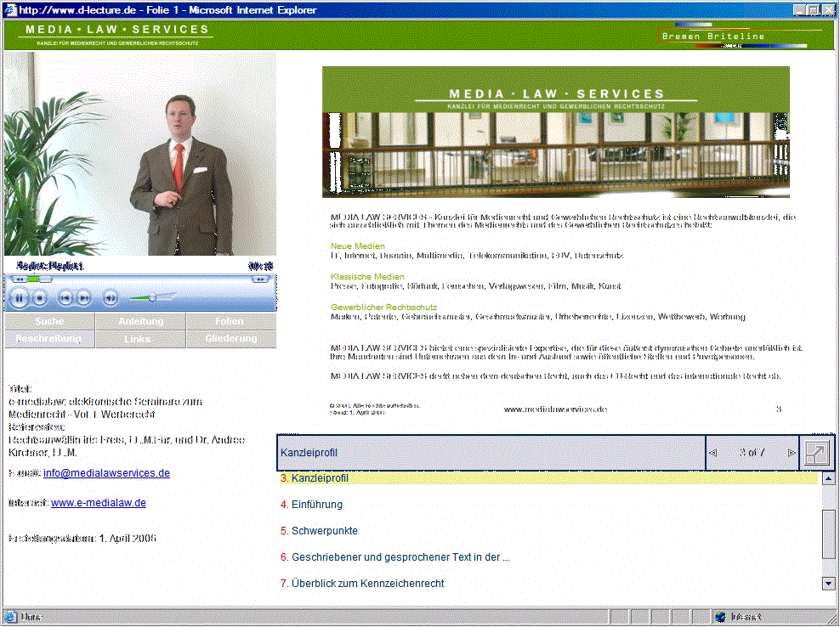Open the www.e-medialaw.de link
The width and height of the screenshot is (840, 627).
[99, 503]
